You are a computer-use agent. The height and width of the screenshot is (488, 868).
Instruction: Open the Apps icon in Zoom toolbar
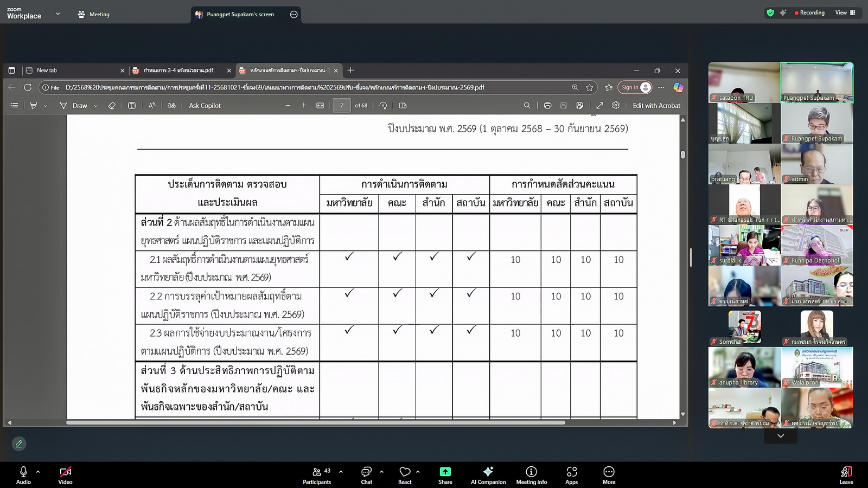coord(571,474)
